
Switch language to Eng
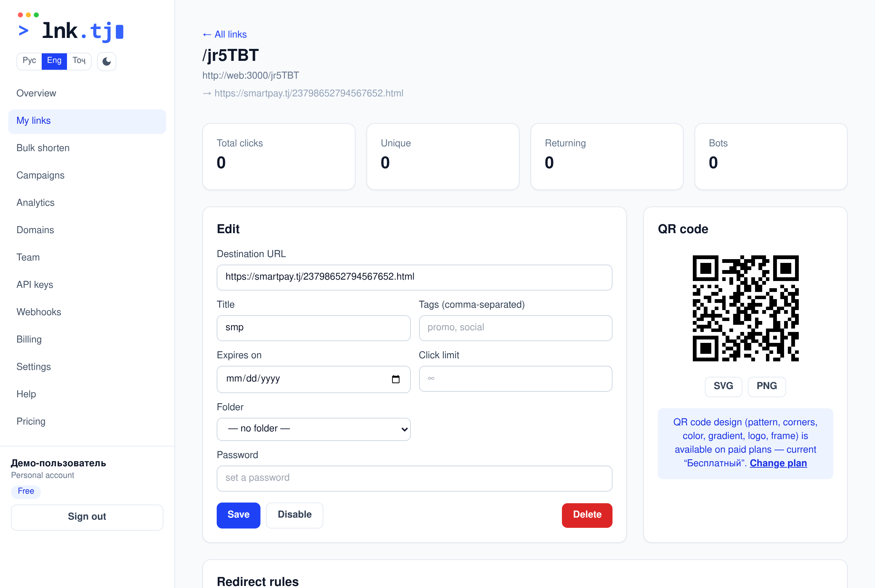[x=54, y=61]
